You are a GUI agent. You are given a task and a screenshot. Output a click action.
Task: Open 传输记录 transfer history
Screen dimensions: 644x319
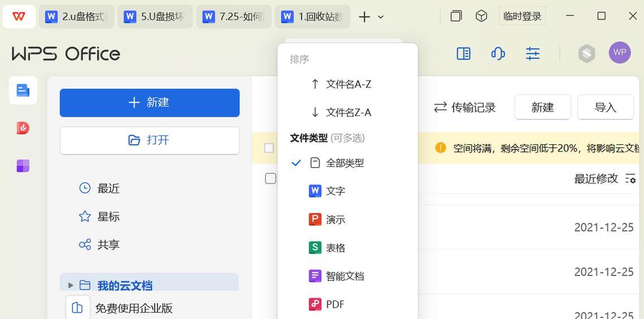(465, 107)
